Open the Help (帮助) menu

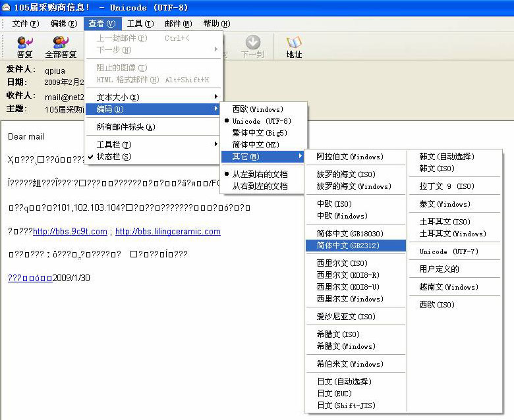215,24
